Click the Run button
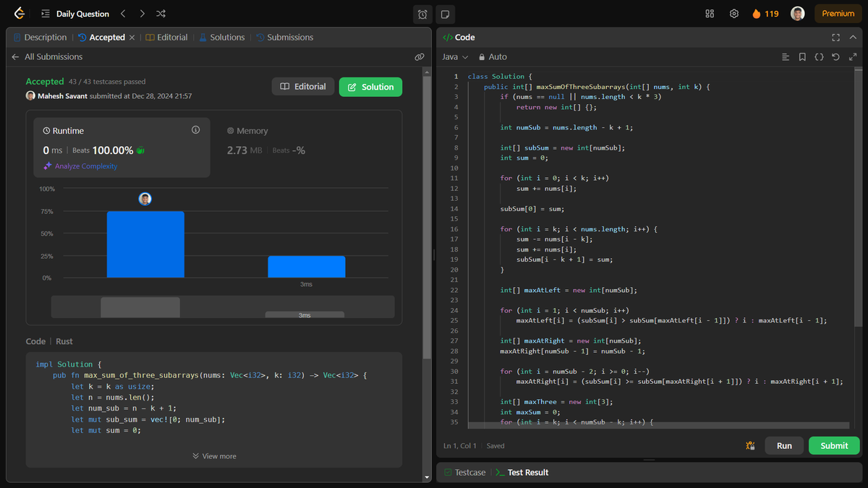The height and width of the screenshot is (488, 868). click(784, 446)
